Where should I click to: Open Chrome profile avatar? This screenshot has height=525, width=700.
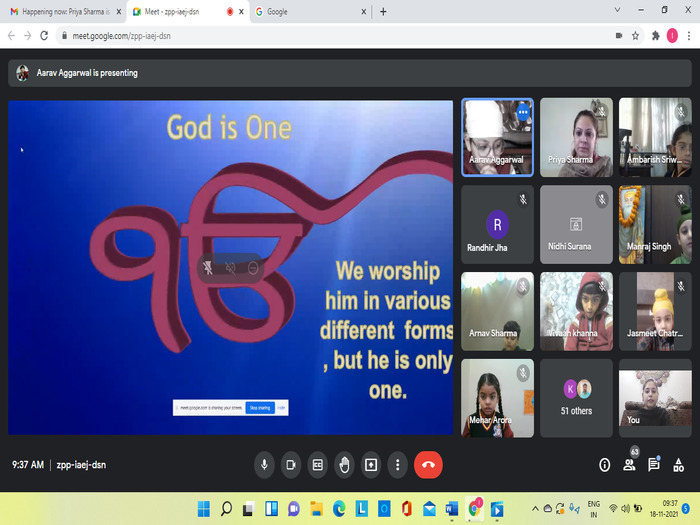(672, 36)
